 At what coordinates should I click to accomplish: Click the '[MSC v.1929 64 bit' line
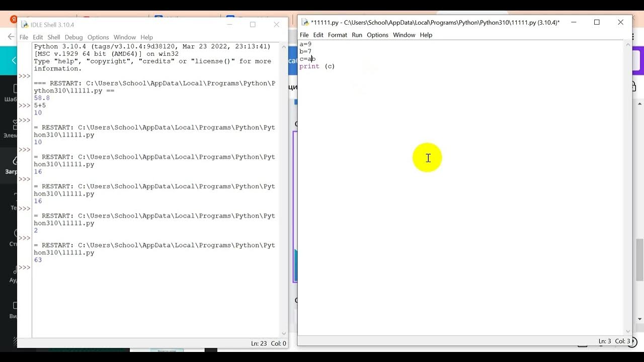106,54
